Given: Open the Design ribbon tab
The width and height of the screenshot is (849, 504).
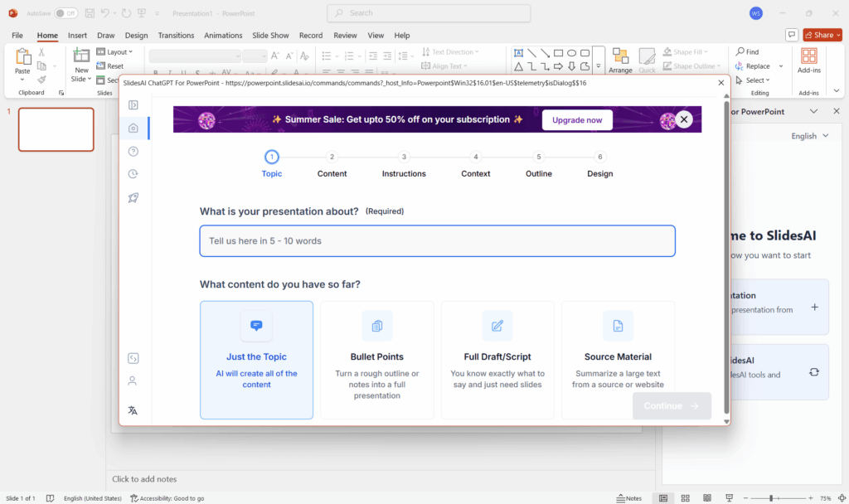Looking at the screenshot, I should [136, 36].
